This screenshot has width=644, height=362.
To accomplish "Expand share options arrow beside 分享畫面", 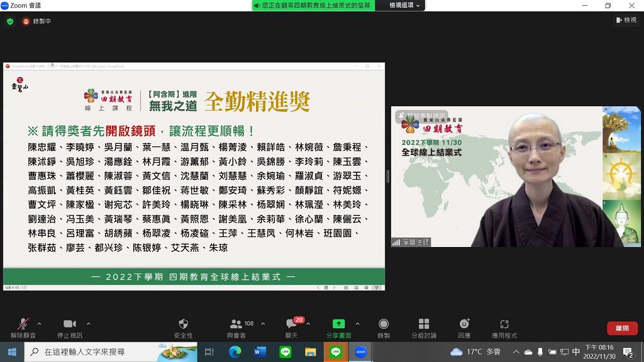I will (x=357, y=324).
